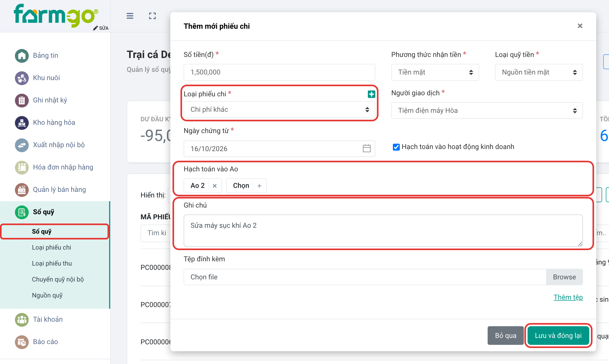Image resolution: width=609 pixels, height=364 pixels.
Task: Click Bỏ qua button
Action: tap(505, 336)
